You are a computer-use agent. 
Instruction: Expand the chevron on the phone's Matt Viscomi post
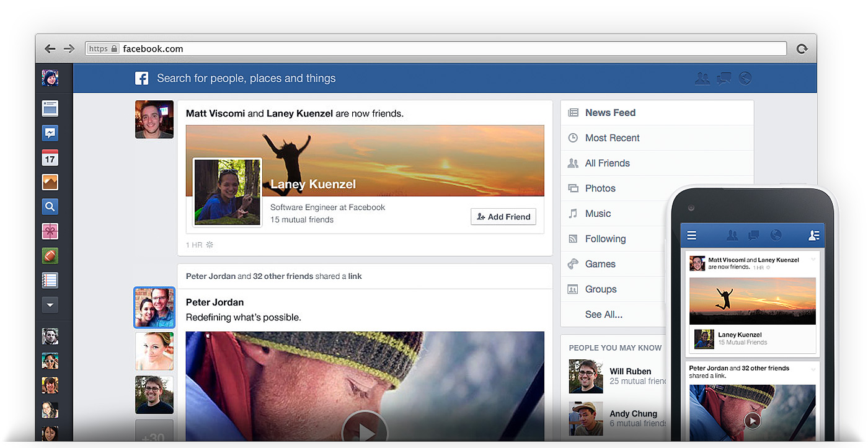[813, 260]
